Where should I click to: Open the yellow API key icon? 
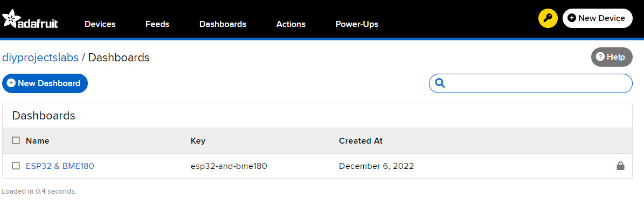click(x=548, y=18)
